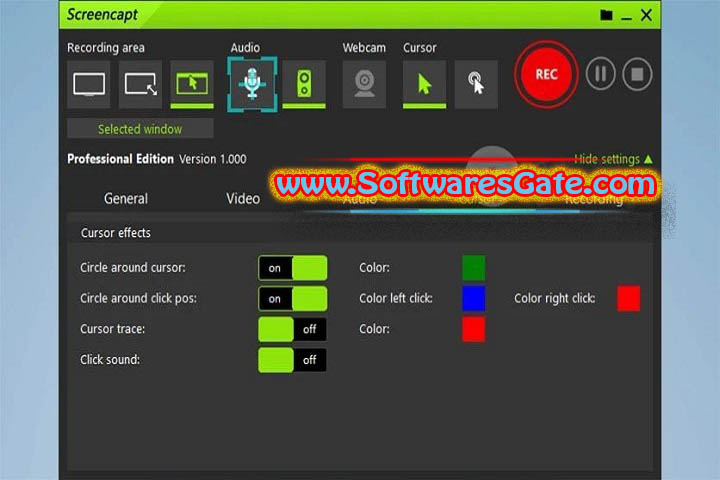Toggle system speaker audio icon
The width and height of the screenshot is (720, 480).
(x=304, y=84)
